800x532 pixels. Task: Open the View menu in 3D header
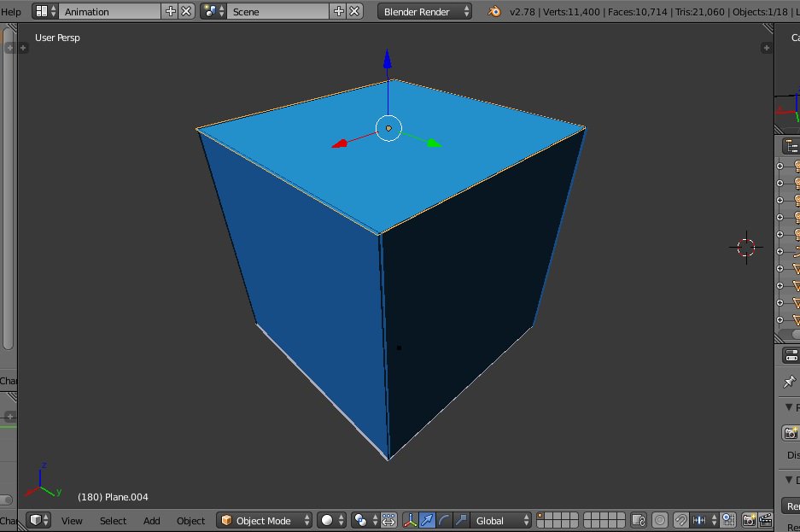(x=72, y=520)
